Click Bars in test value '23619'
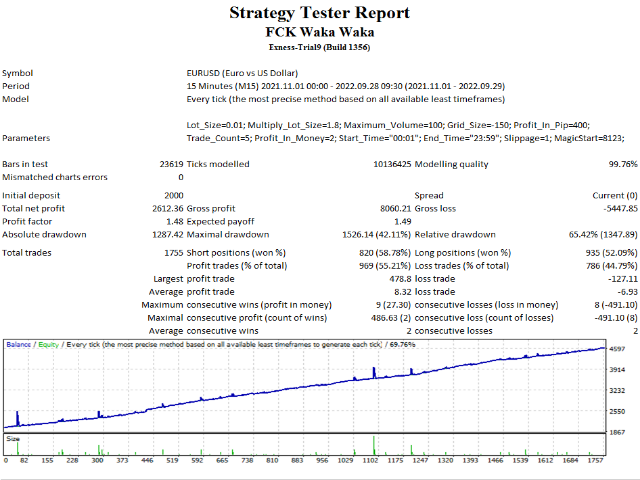This screenshot has width=640, height=480. (x=171, y=164)
